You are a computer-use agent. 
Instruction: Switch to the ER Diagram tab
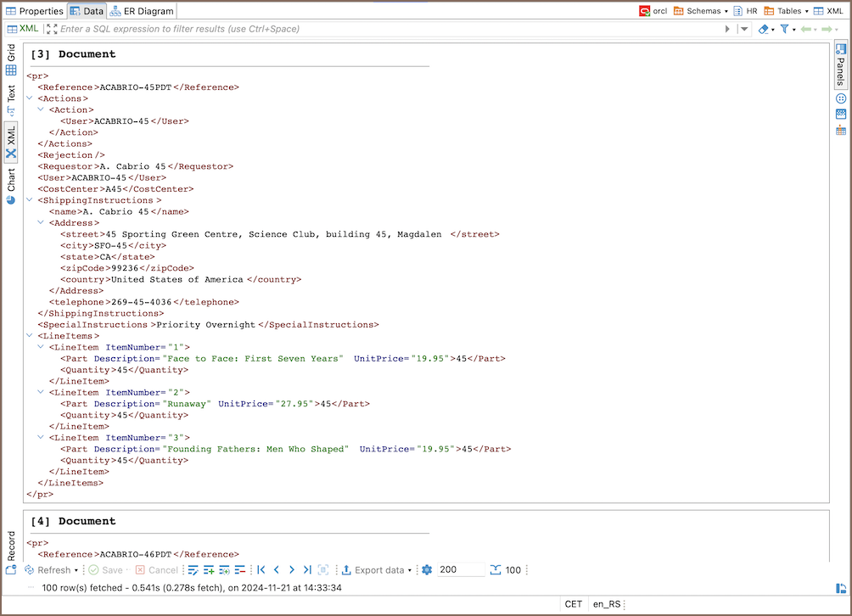coord(143,11)
